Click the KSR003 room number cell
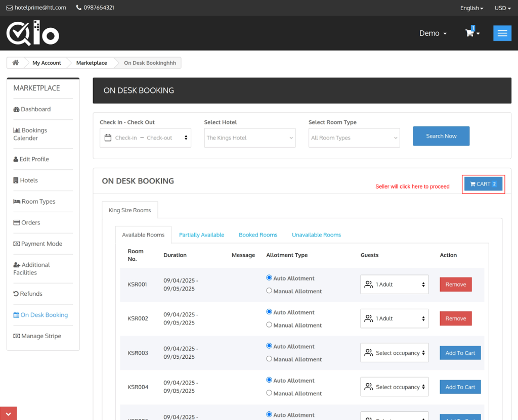 [138, 353]
